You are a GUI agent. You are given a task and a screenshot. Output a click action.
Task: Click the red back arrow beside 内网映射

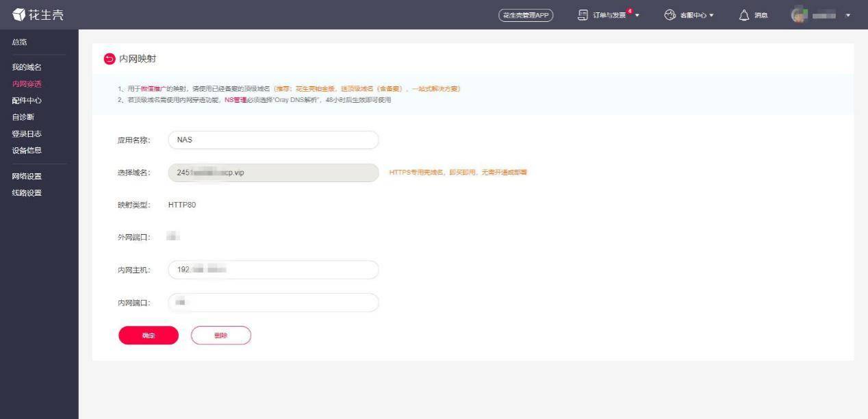point(110,59)
